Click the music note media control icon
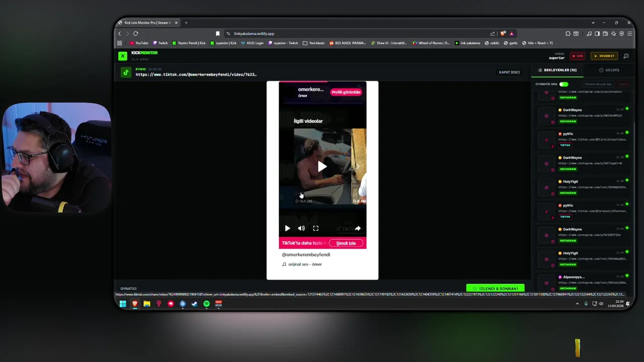644x362 pixels. pyautogui.click(x=589, y=34)
